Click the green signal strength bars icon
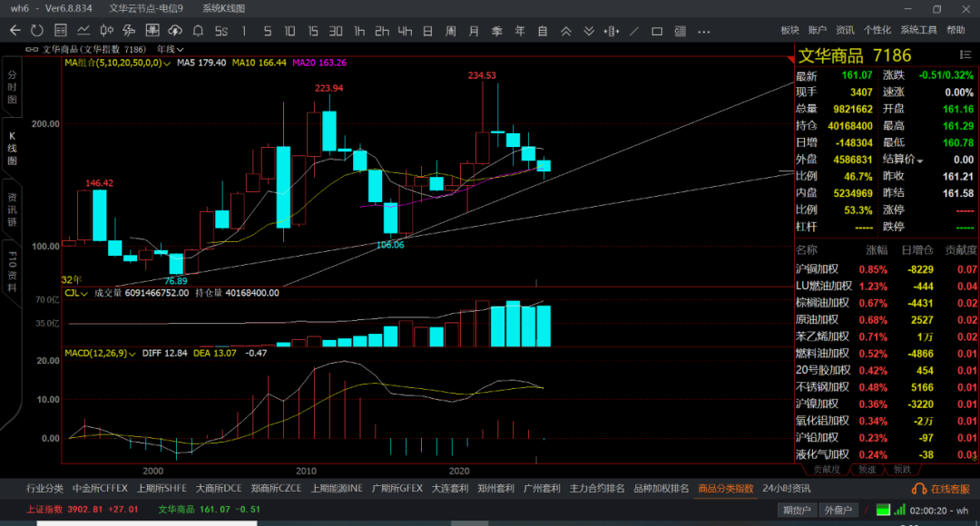Viewport: 980px width, 526px height. [899, 510]
